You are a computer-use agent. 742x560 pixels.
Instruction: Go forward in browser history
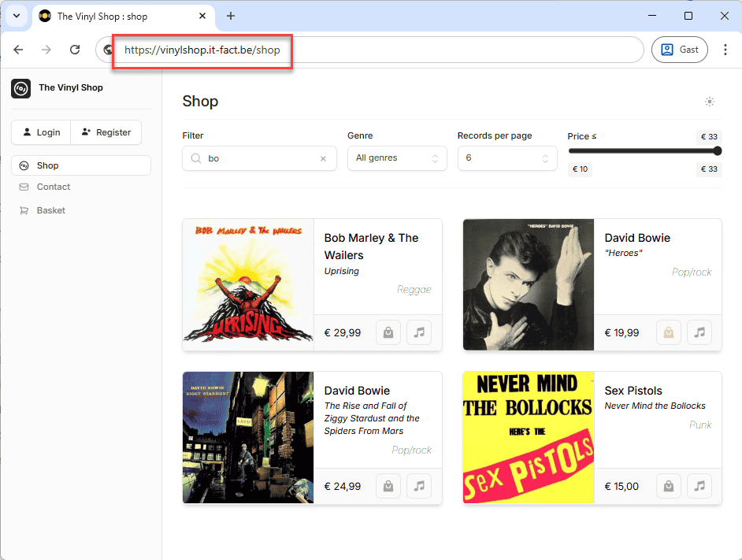tap(46, 50)
